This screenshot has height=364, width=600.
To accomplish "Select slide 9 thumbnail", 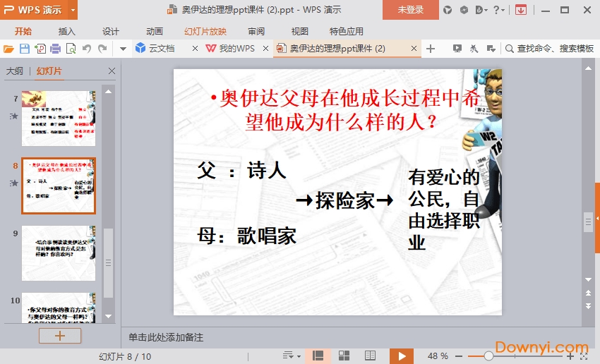I will (59, 253).
